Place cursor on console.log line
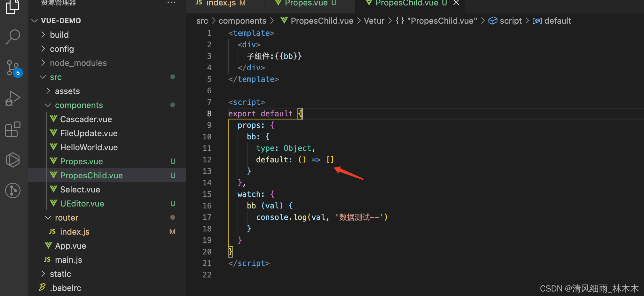The image size is (644, 296). pos(322,217)
